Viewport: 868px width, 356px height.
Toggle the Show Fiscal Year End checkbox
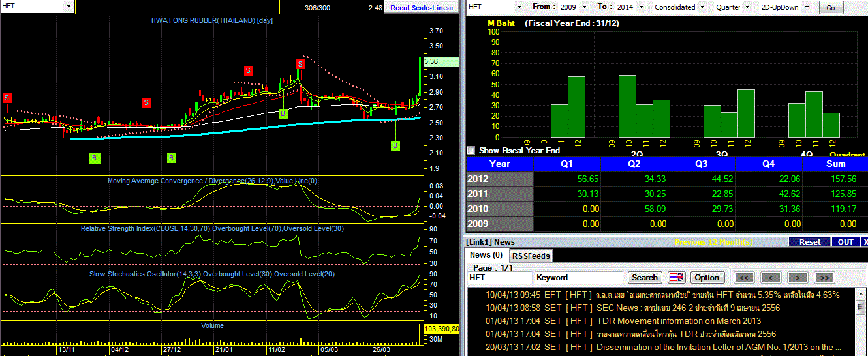pos(471,150)
